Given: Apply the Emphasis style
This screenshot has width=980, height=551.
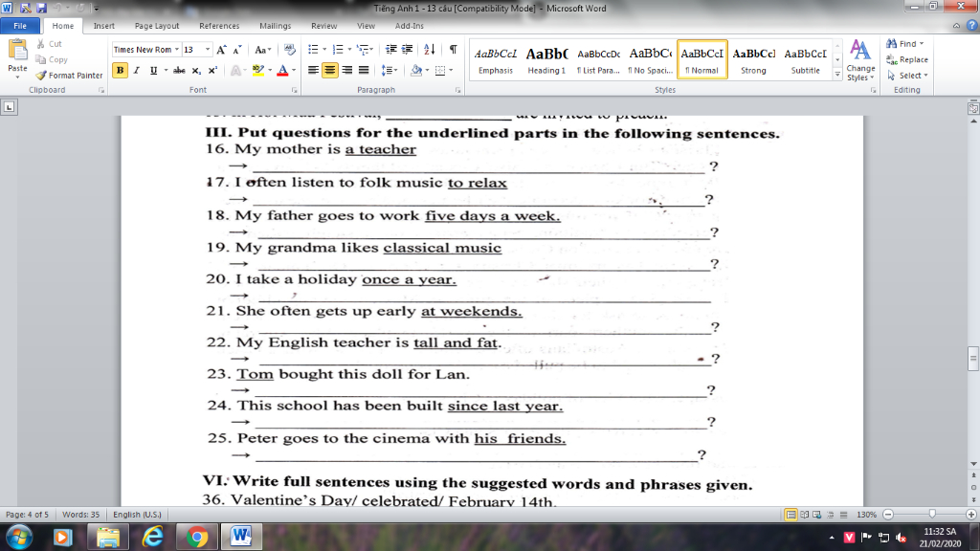Looking at the screenshot, I should pyautogui.click(x=496, y=60).
